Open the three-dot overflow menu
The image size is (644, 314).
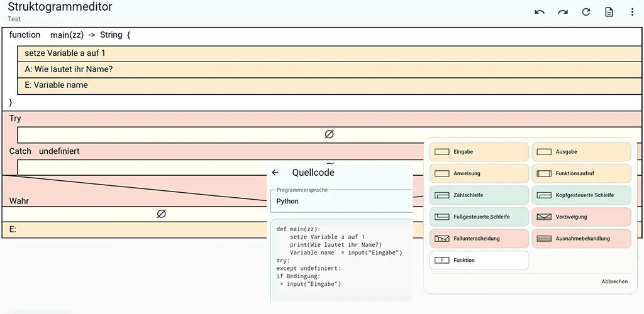(x=632, y=12)
